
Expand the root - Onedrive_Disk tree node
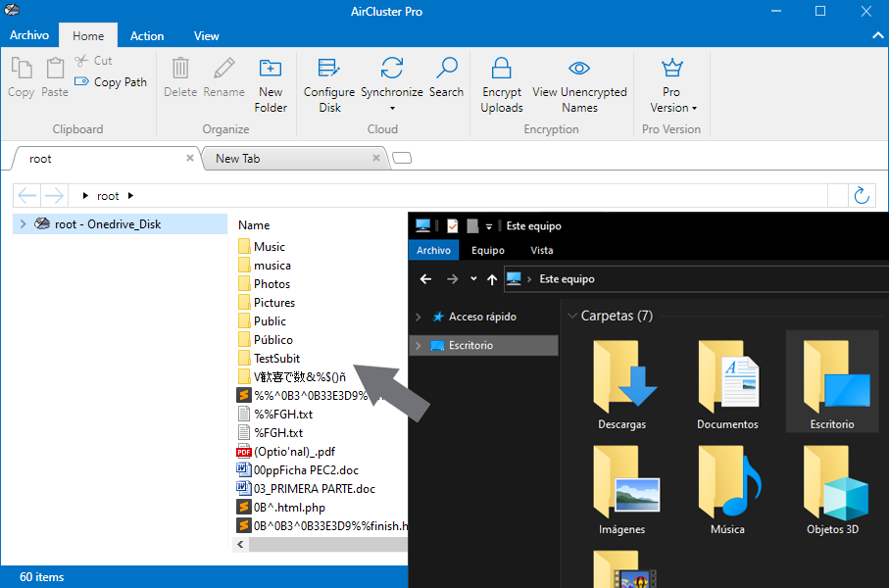point(23,224)
